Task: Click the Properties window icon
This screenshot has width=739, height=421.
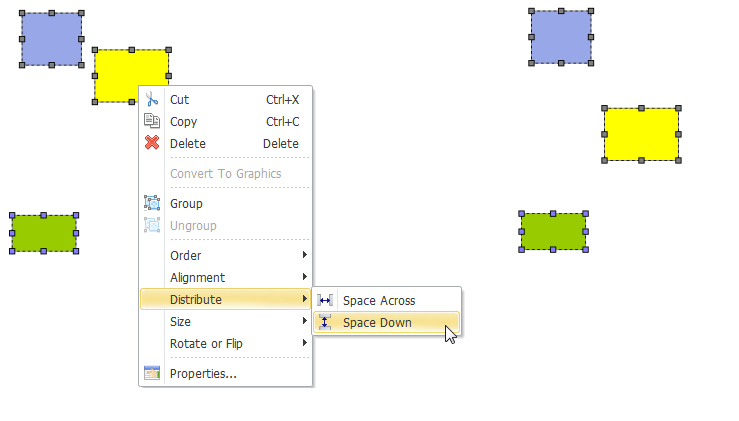Action: click(x=152, y=374)
